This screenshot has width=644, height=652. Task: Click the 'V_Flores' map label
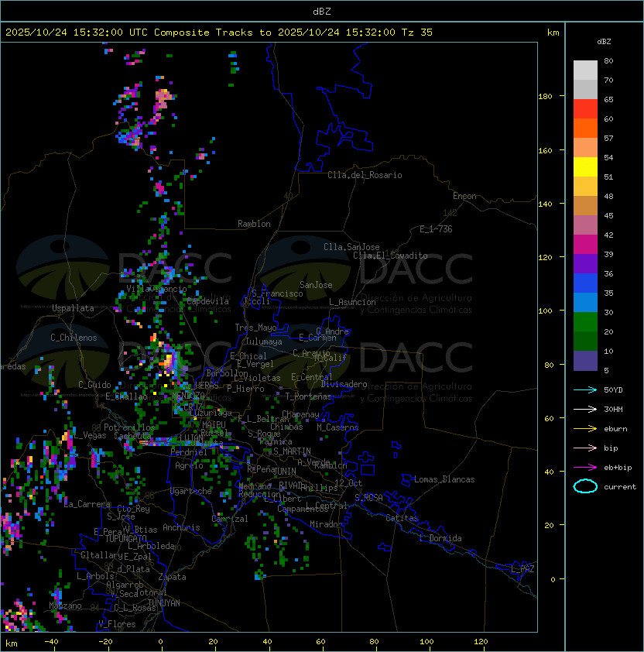pos(117,625)
